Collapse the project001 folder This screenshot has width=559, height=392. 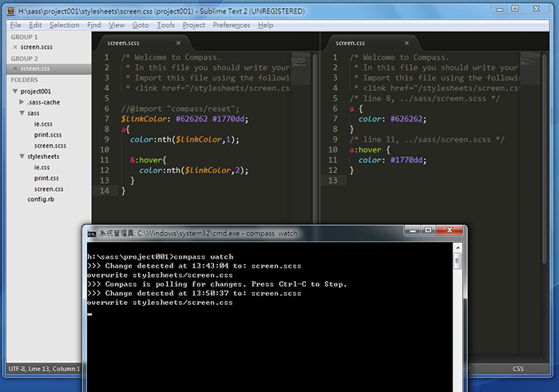15,91
